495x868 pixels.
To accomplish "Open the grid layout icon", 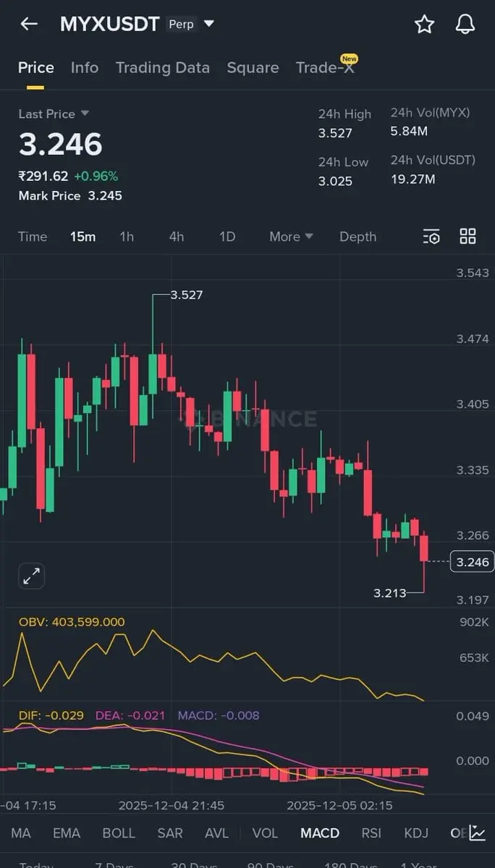I will point(468,237).
